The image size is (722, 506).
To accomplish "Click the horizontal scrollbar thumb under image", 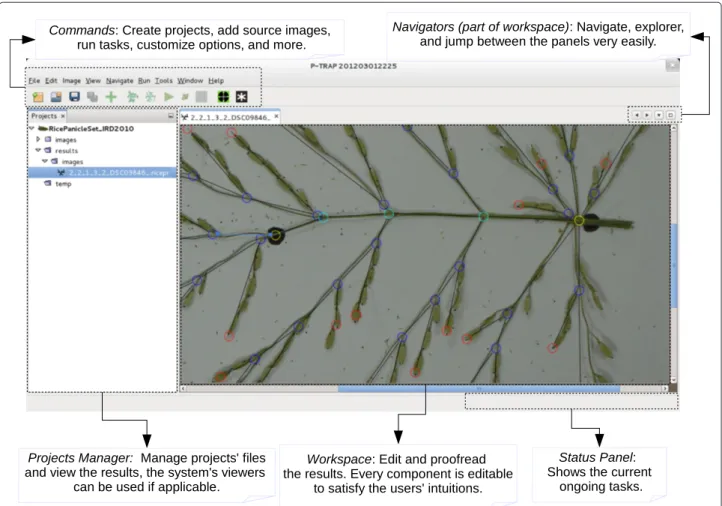I will tap(479, 389).
